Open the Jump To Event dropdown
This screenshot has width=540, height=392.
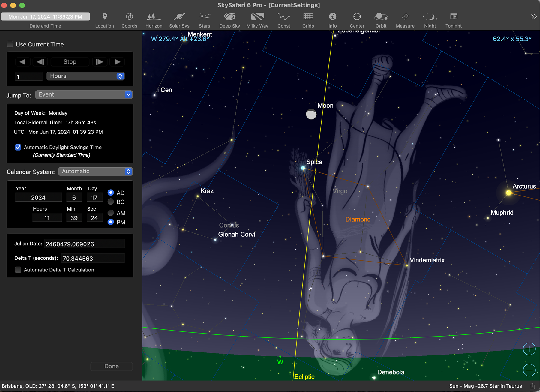click(x=84, y=95)
